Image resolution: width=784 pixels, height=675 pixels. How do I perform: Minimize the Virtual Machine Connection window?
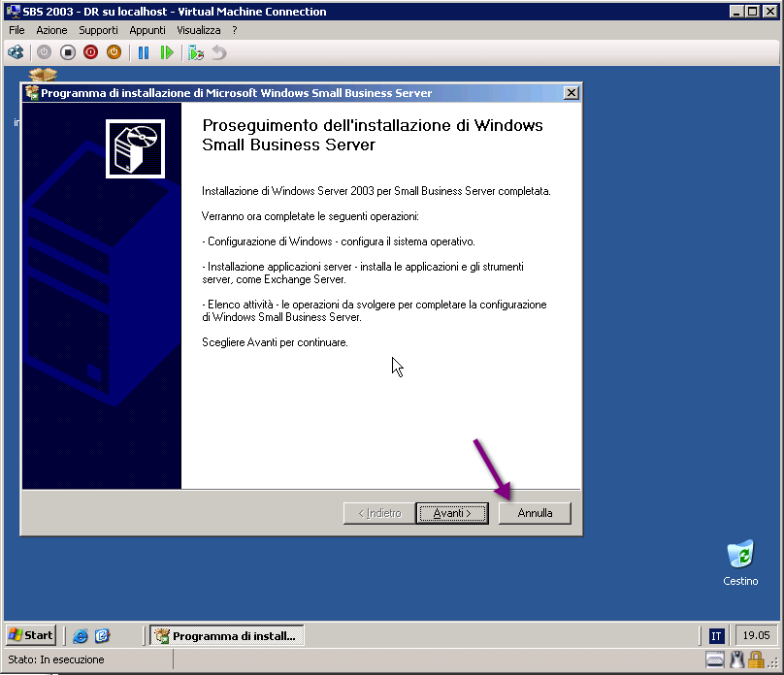736,11
